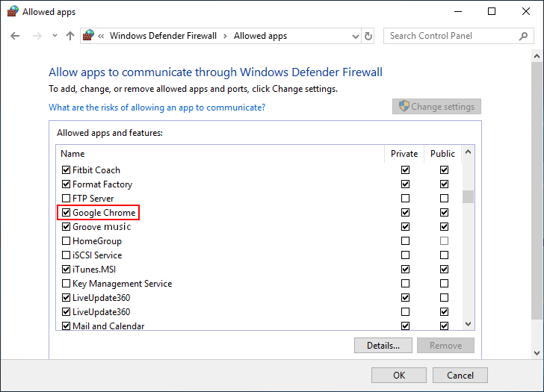The width and height of the screenshot is (544, 392).
Task: Click the window vertical scrollbar thumb
Action: click(537, 190)
